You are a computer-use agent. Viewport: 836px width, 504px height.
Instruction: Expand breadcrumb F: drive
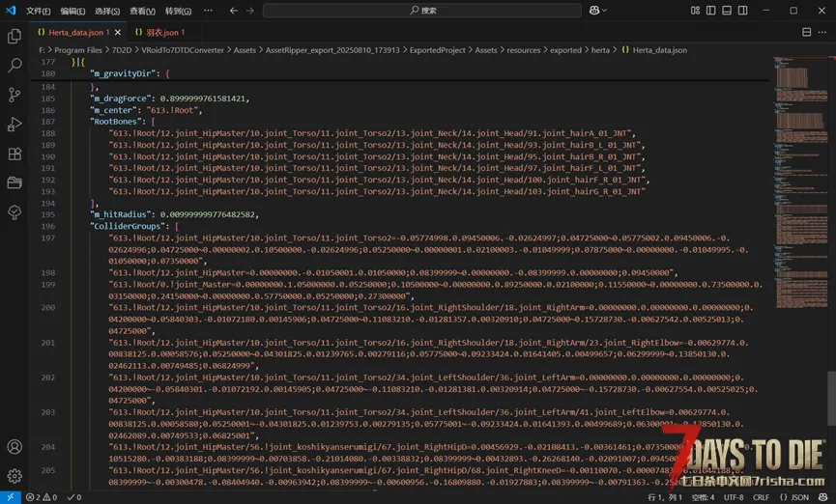coord(42,50)
